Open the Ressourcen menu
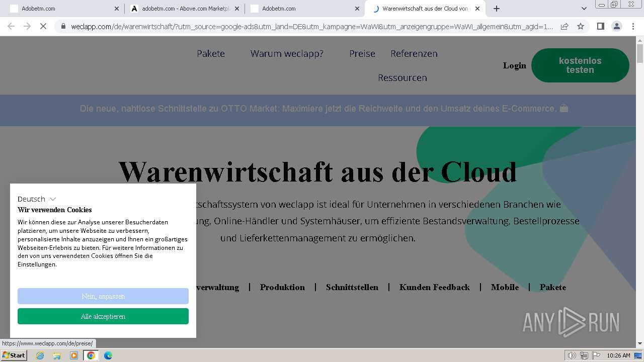Image resolution: width=644 pixels, height=362 pixels. pos(403,77)
